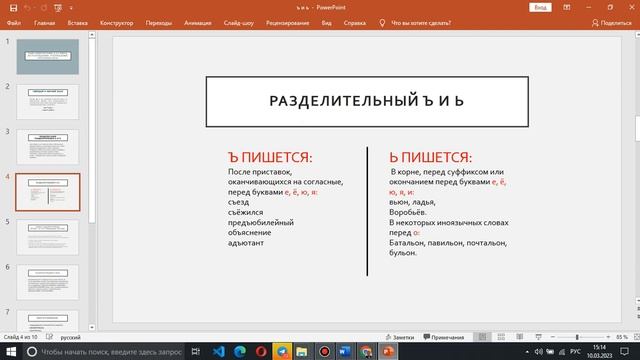The image size is (640, 360).
Task: Start Slide Show from status bar
Action: point(538,337)
